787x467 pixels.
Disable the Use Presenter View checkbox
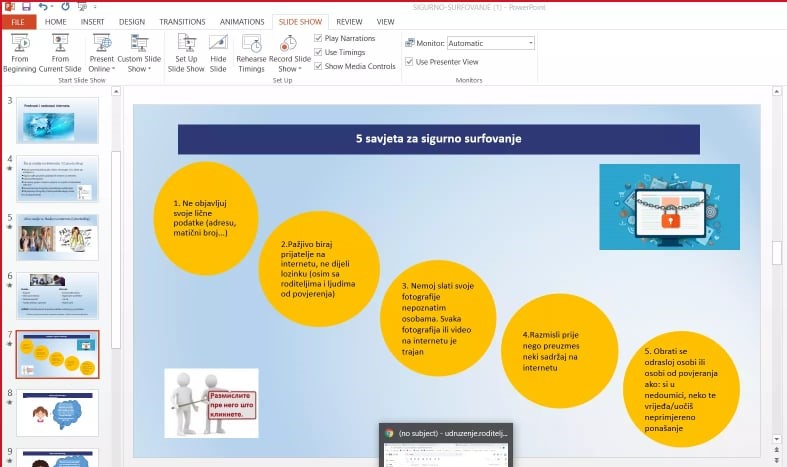pos(409,62)
